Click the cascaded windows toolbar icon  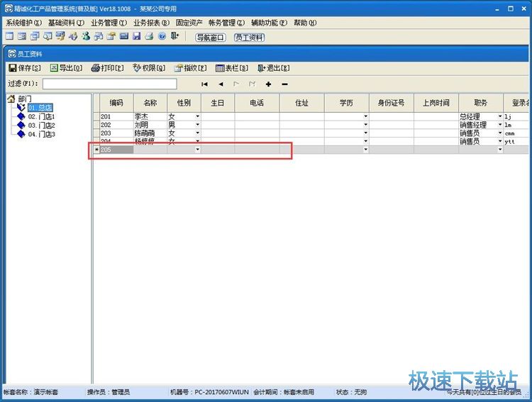(35, 36)
